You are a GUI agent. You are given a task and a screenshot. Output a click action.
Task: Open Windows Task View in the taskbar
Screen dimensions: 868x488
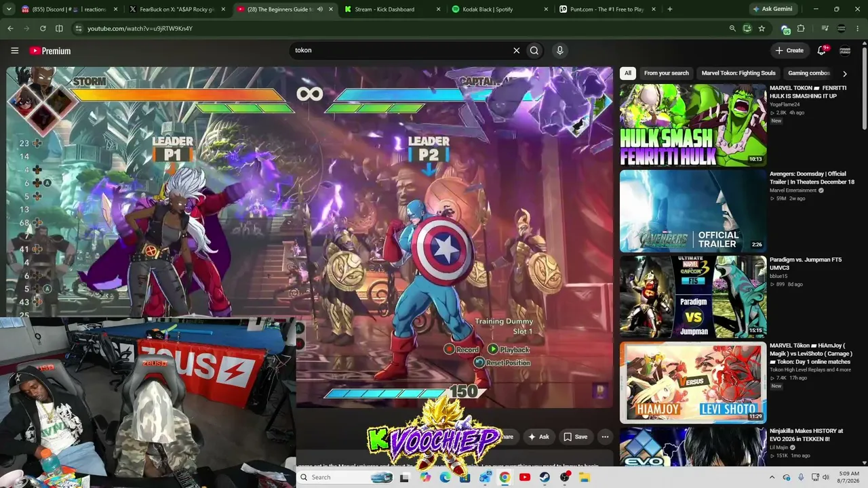pyautogui.click(x=405, y=477)
